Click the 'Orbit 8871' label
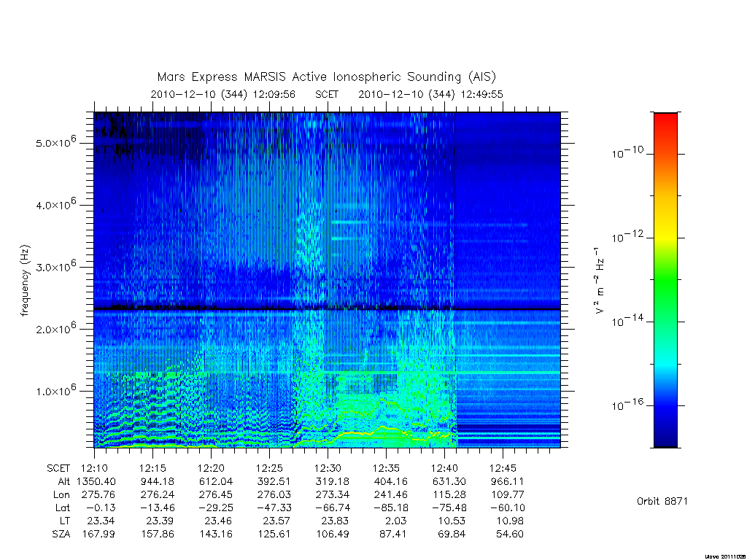Screen dimensions: 747x560 (662, 501)
